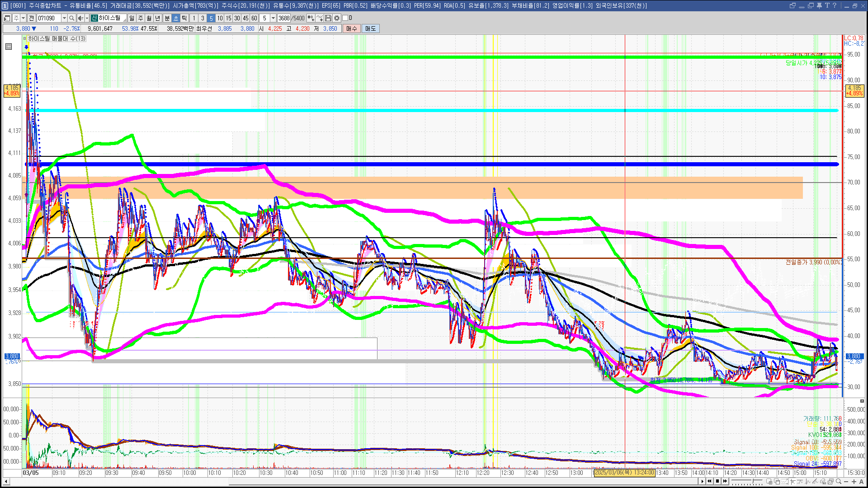Click the save chart floppy icon
868x488 pixels.
(x=328, y=18)
